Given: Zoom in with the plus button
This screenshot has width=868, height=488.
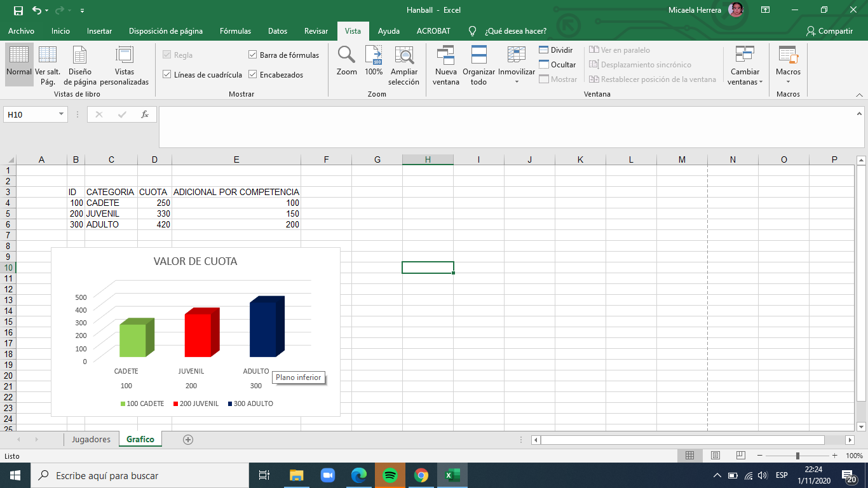Looking at the screenshot, I should pyautogui.click(x=834, y=456).
